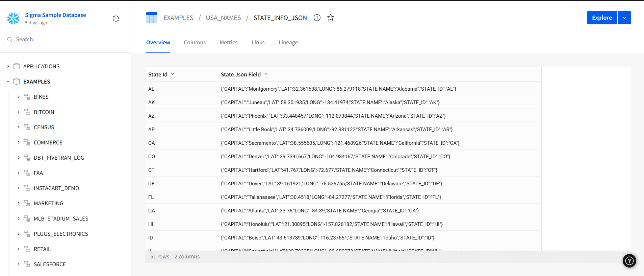Viewport: 644px width, 276px height.
Task: Click the magnifier icon in search box
Action: coord(10,40)
